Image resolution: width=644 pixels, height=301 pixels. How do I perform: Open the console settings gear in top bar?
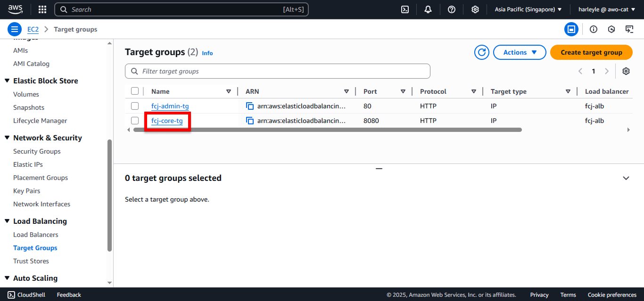coord(475,9)
